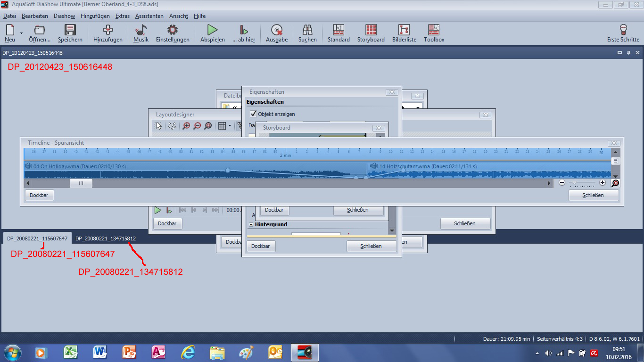Screen dimensions: 644x362
Task: Open Internet Explorer from the taskbar
Action: [x=188, y=352]
